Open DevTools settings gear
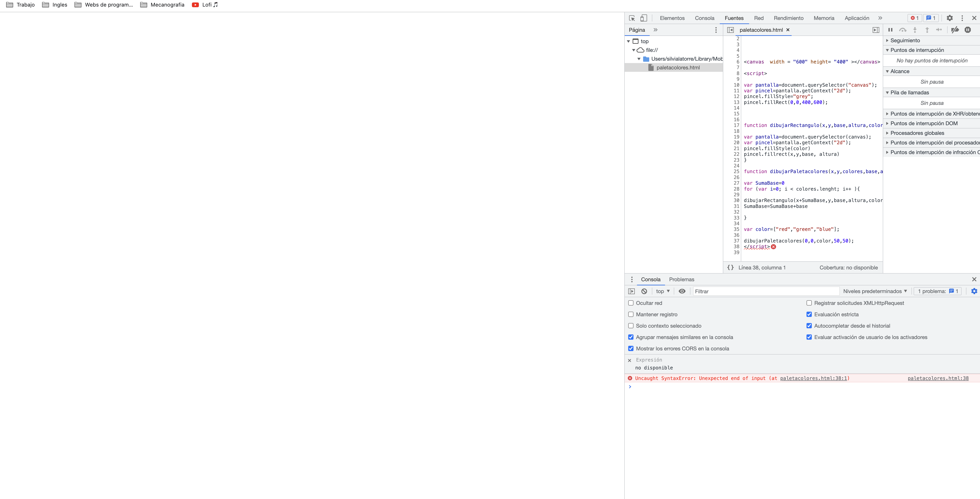Viewport: 980px width, 499px height. pos(950,18)
